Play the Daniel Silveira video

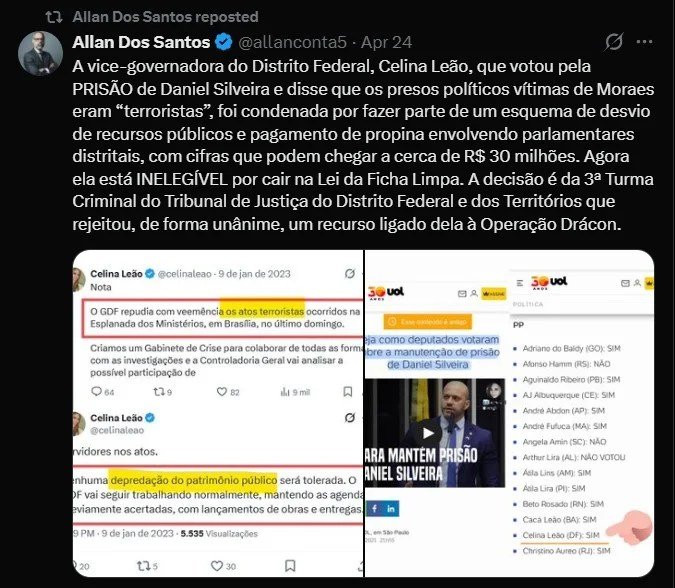(427, 433)
